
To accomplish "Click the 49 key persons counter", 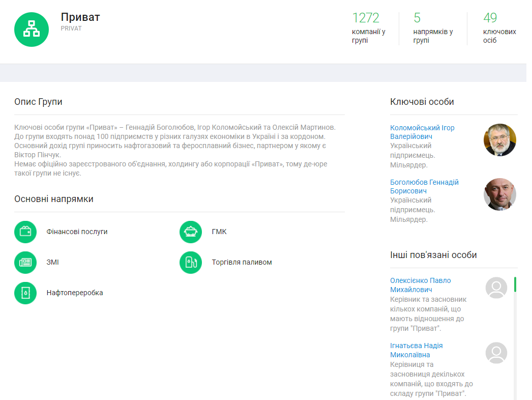I will (x=490, y=18).
